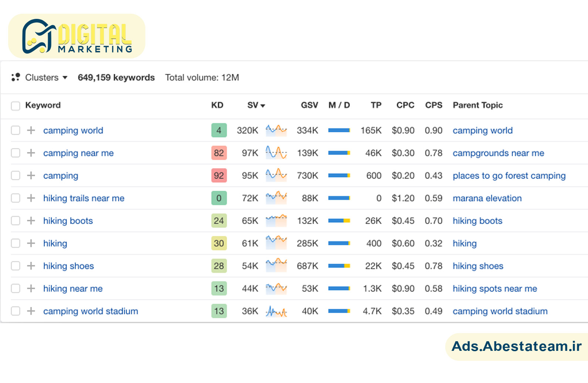588x383 pixels.
Task: View hiking trails near me trend sparkline
Action: coord(276,198)
